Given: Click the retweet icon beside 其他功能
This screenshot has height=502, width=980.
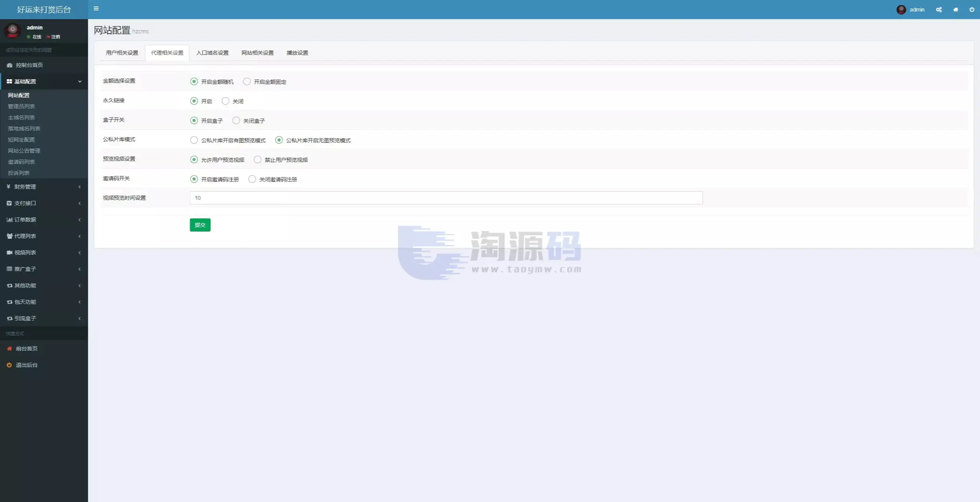Looking at the screenshot, I should (x=10, y=285).
